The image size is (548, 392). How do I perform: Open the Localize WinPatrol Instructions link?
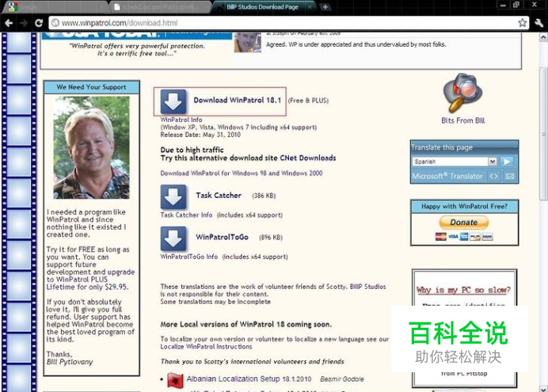click(206, 347)
